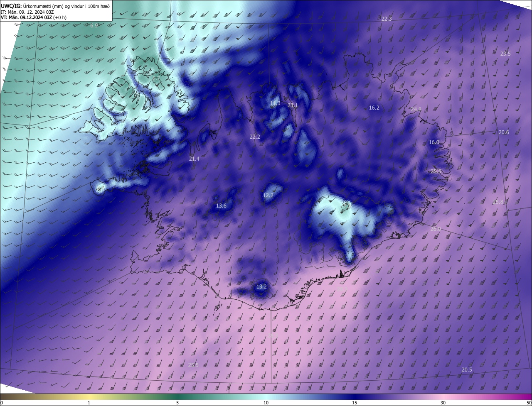
Task: Click the 21.4 value label on the map
Action: coord(194,159)
